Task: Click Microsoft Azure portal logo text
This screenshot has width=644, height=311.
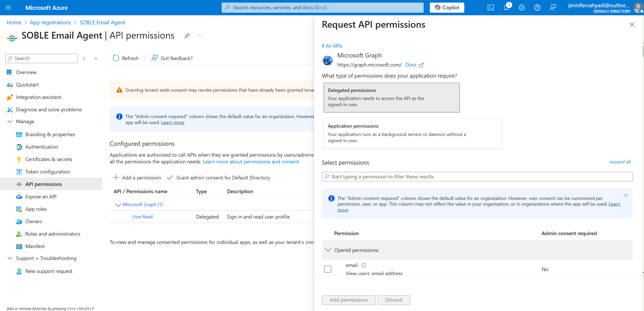Action: 46,8
